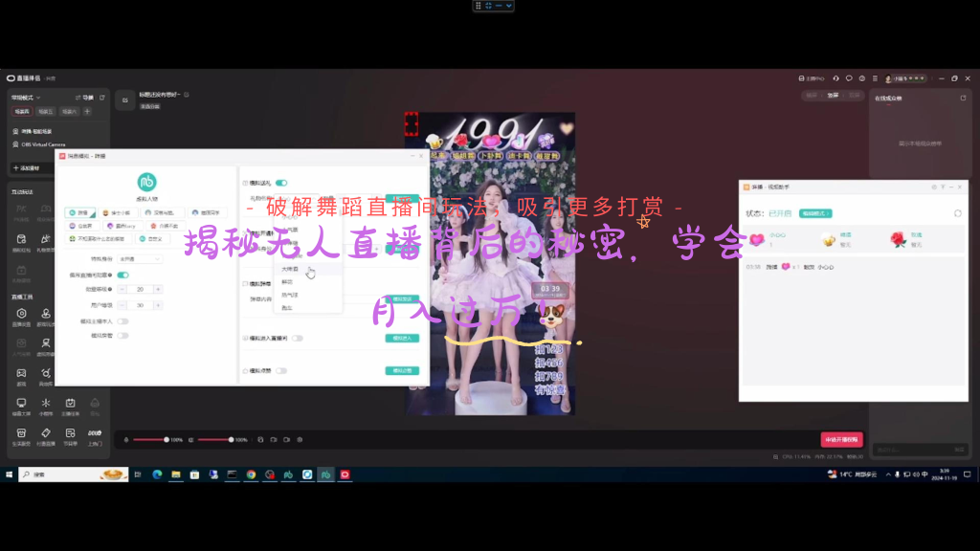Enable the 模拟送礼 switch

tap(282, 183)
